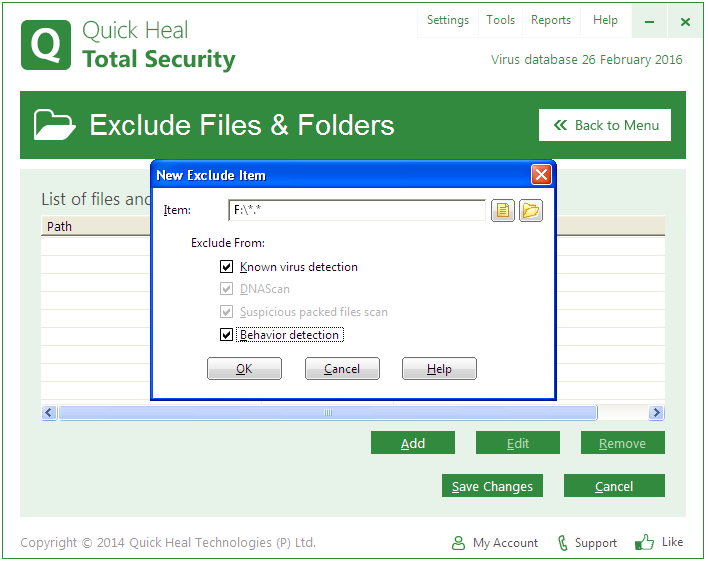This screenshot has height=561, width=708.
Task: Click the folder icon in Exclude header
Action: pyautogui.click(x=54, y=125)
